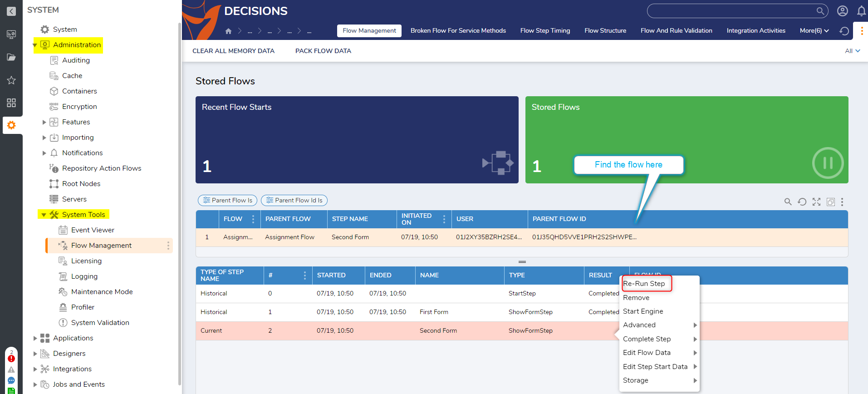Open the All filter dropdown
This screenshot has width=868, height=394.
click(853, 51)
